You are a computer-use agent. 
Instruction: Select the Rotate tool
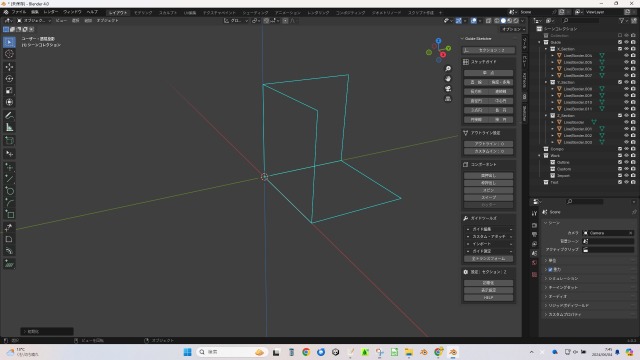click(x=9, y=79)
